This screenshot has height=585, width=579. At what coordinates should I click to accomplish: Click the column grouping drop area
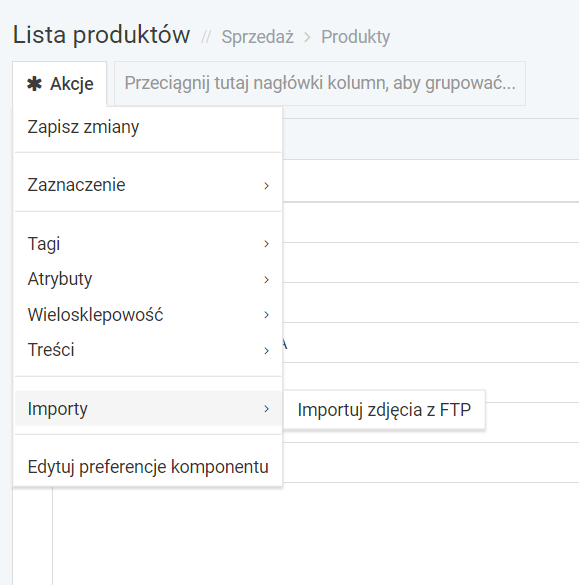pyautogui.click(x=320, y=84)
